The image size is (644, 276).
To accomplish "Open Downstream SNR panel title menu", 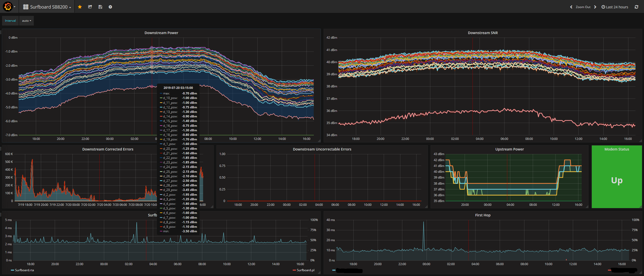I will point(483,33).
